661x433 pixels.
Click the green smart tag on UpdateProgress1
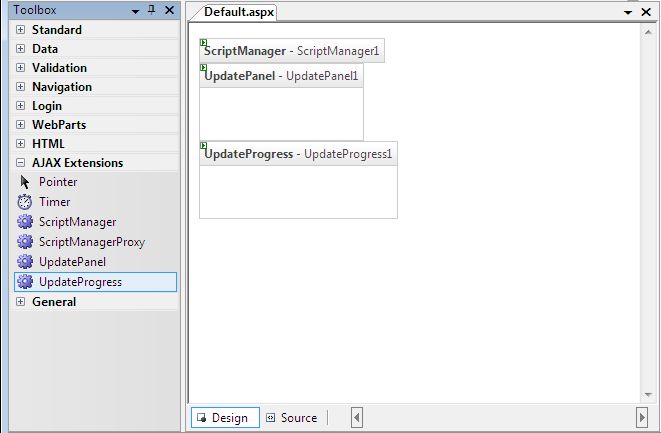click(x=204, y=145)
